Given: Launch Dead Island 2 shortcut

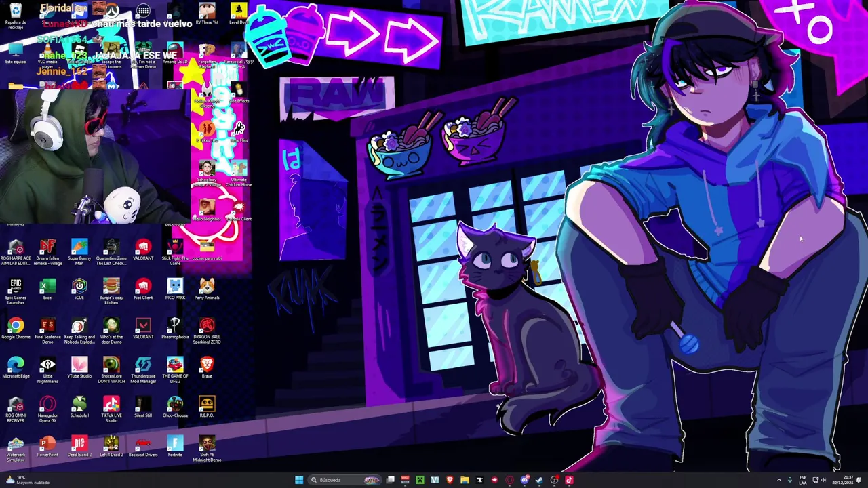Looking at the screenshot, I should point(79,447).
